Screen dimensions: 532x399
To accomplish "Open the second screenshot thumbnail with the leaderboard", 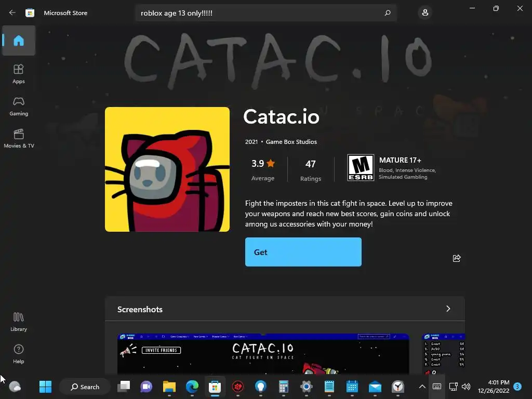I will tap(444, 354).
